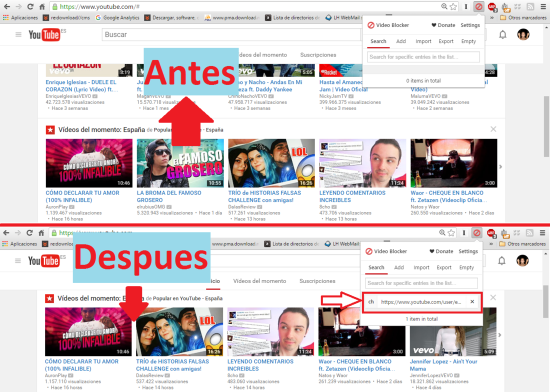
Task: Open Chrome menu in the Despues browser
Action: [x=542, y=233]
